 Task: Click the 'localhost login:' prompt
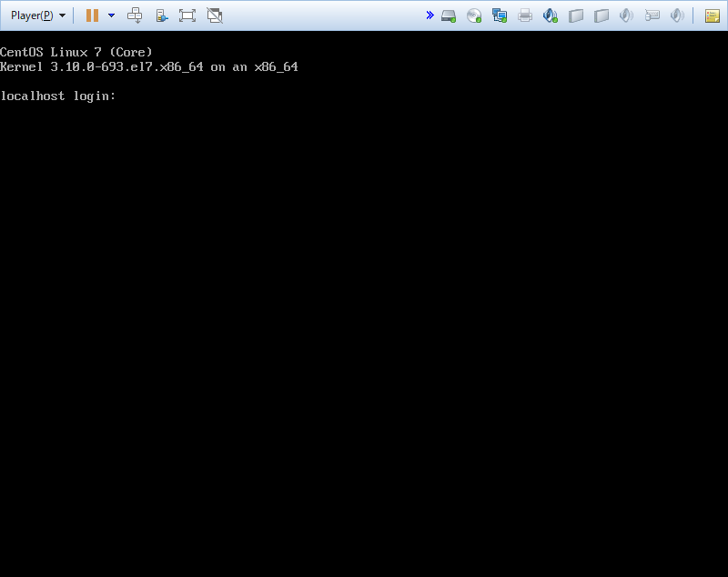tap(58, 96)
